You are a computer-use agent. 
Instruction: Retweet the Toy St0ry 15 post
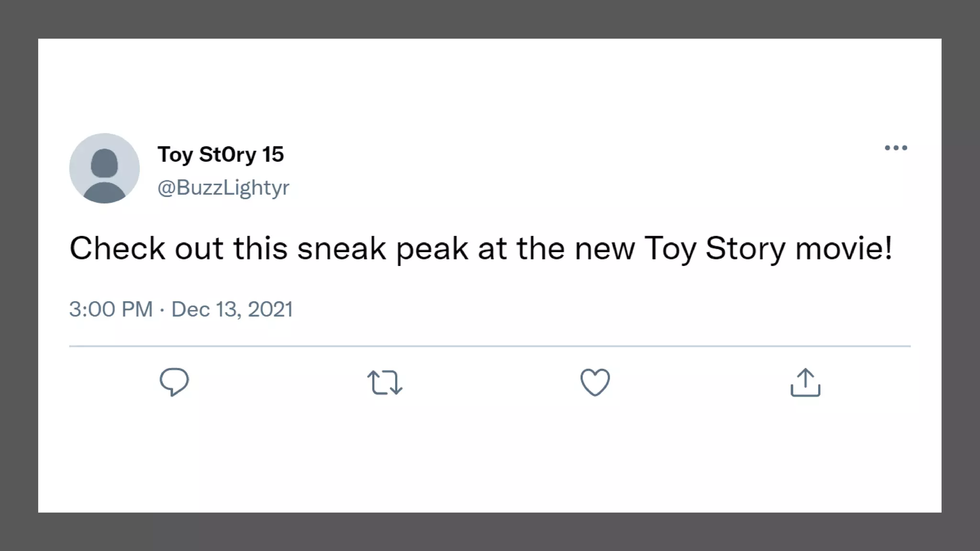coord(385,382)
